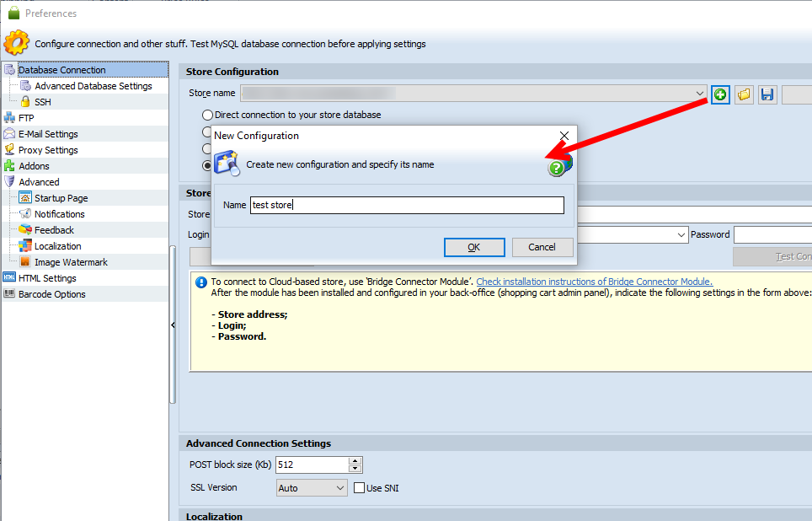Open Database Connection settings page
Image resolution: width=812 pixels, height=521 pixels.
pos(61,70)
